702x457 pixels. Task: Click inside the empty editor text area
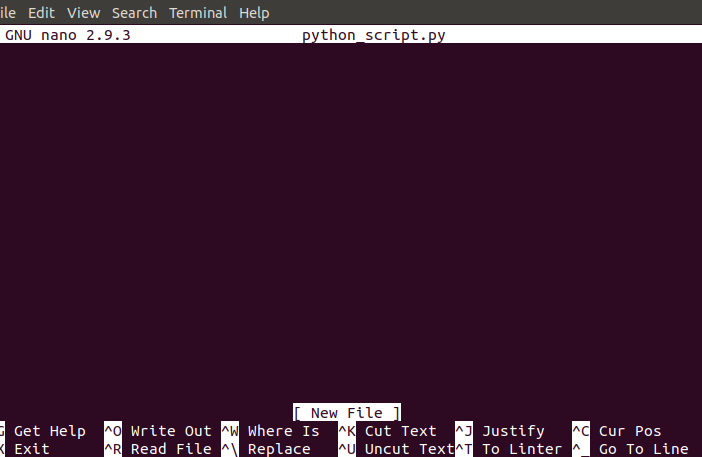351,223
